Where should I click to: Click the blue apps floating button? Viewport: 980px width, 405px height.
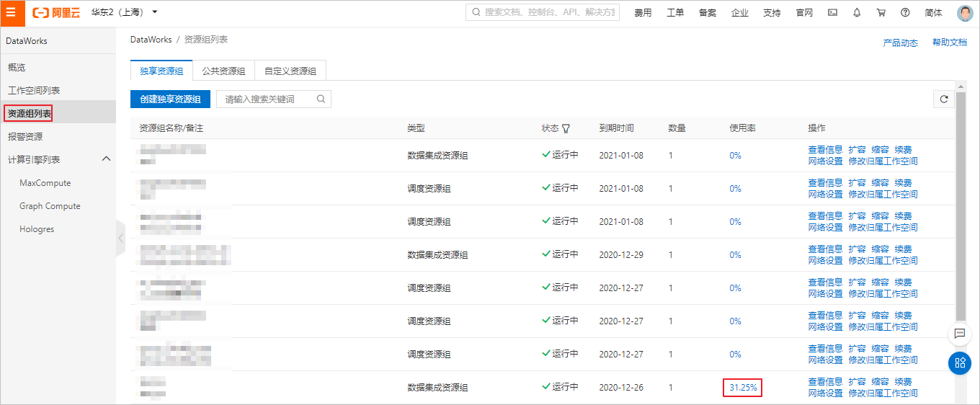959,362
